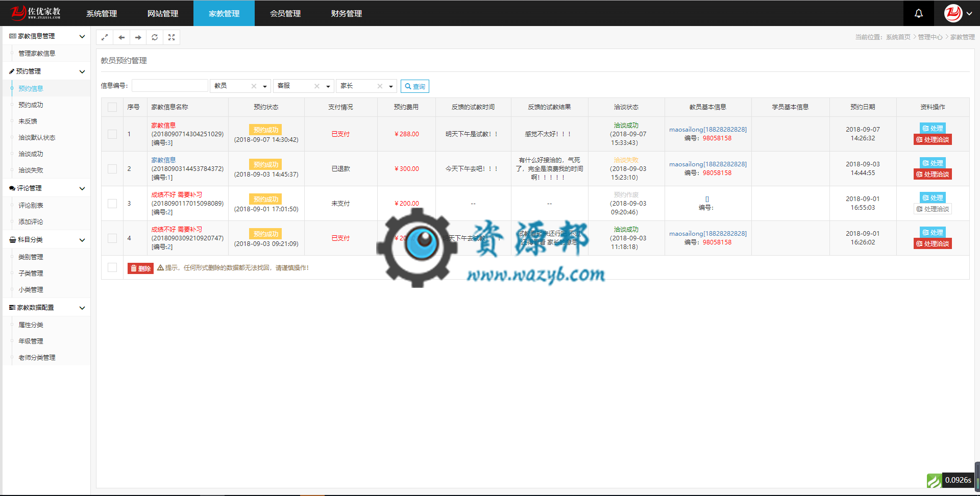Refresh the page using the reload icon
This screenshot has height=496, width=980.
point(155,37)
